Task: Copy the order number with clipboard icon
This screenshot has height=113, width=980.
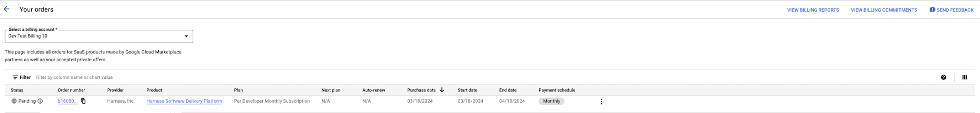Action: coord(83,101)
